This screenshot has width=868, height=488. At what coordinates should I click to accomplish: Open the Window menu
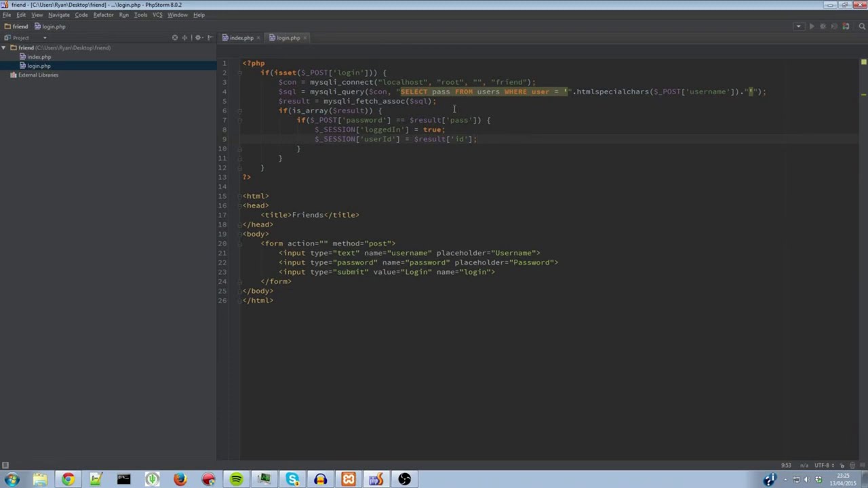click(178, 15)
